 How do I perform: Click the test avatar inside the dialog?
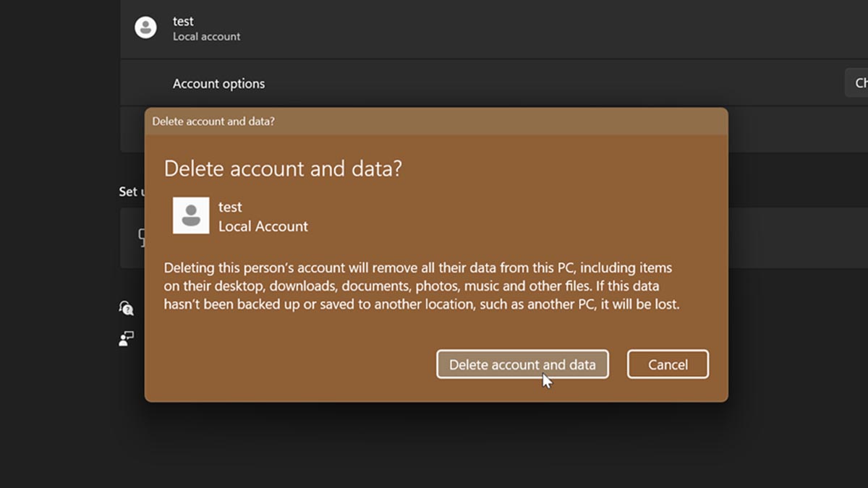(x=191, y=215)
